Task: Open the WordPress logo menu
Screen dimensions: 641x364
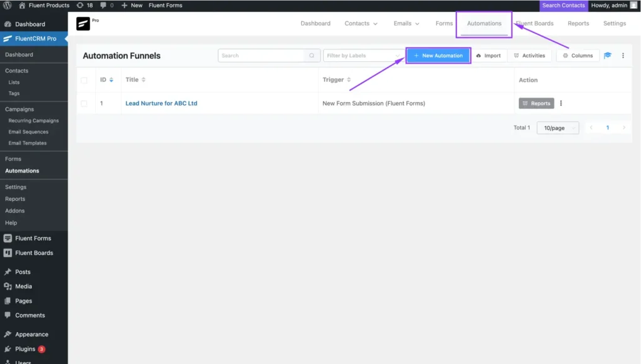Action: [x=8, y=5]
